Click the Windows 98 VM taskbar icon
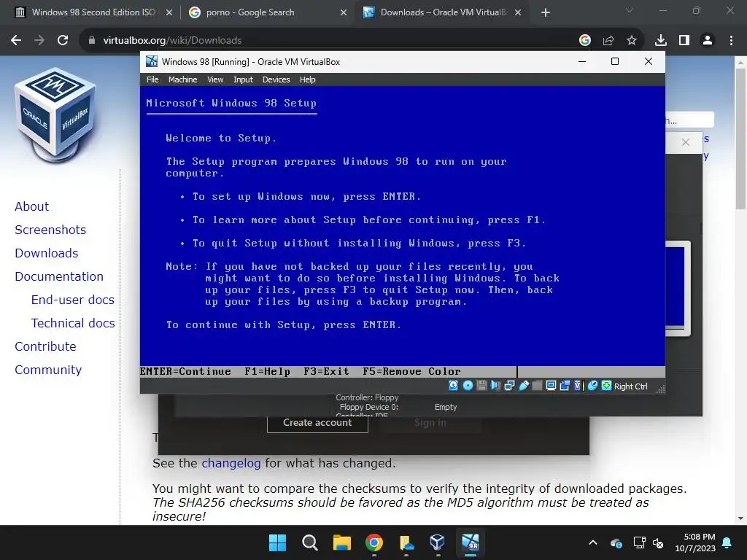Image resolution: width=747 pixels, height=560 pixels. click(x=471, y=542)
